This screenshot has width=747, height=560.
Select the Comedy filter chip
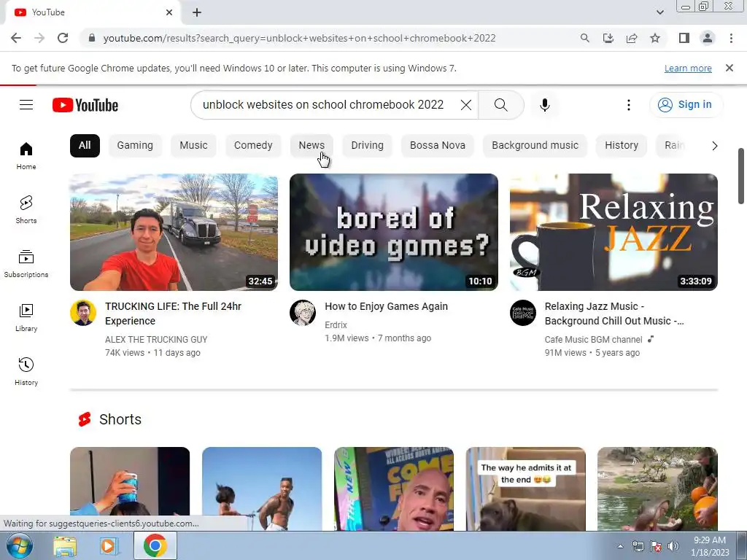(x=253, y=145)
